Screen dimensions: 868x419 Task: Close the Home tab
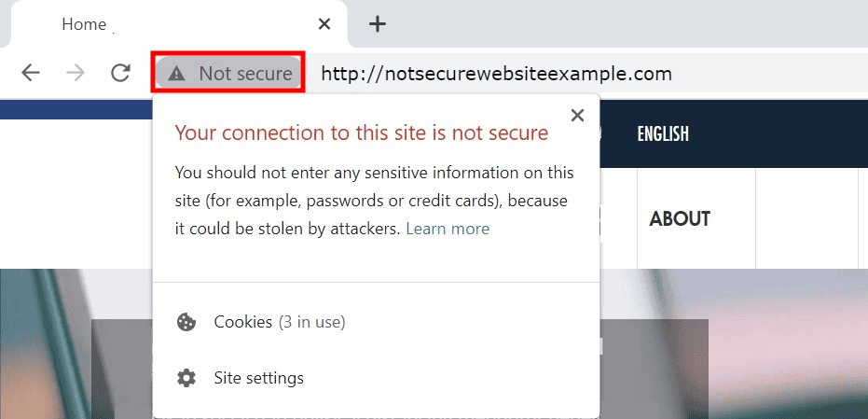point(324,24)
